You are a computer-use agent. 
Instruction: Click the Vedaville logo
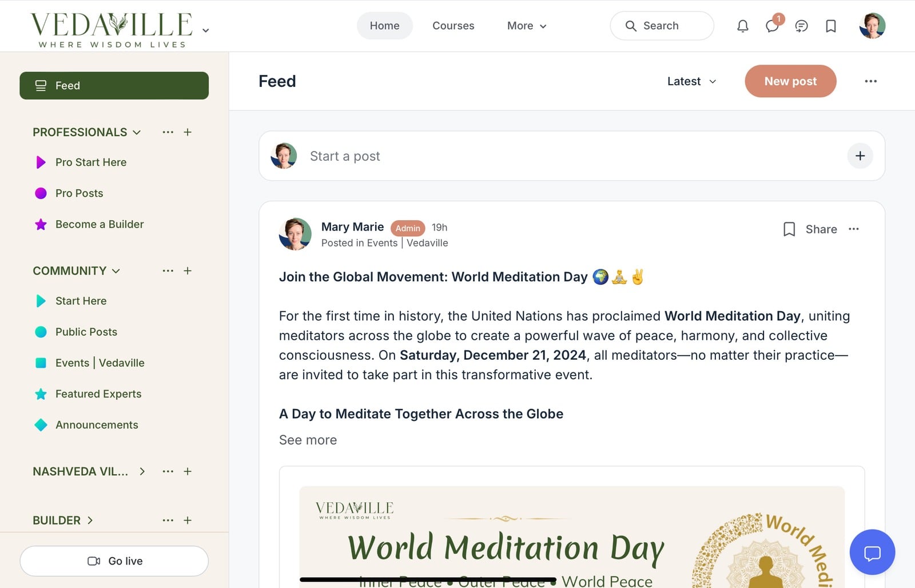pyautogui.click(x=112, y=30)
